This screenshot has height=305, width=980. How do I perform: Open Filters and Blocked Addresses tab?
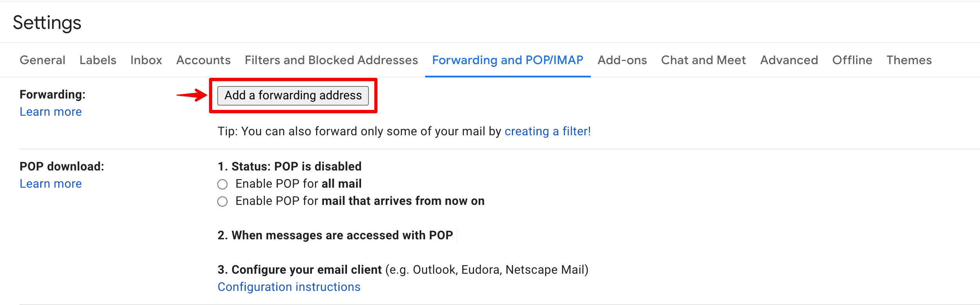point(331,60)
